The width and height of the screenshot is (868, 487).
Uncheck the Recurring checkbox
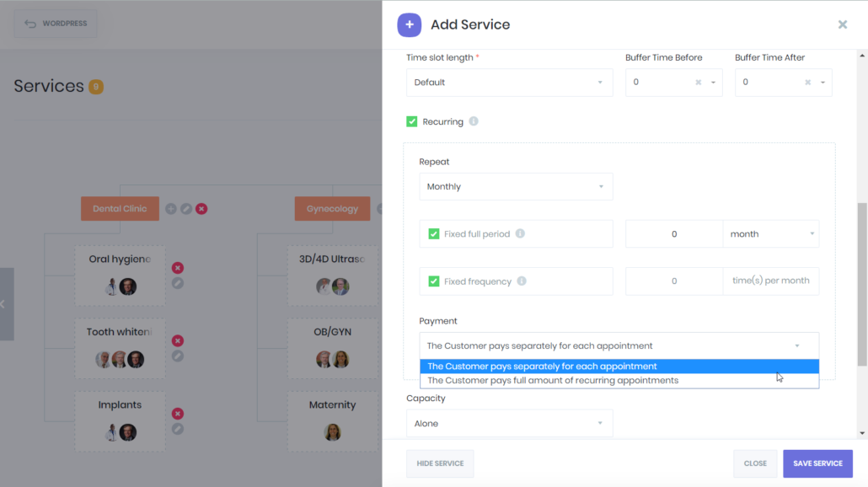tap(411, 121)
